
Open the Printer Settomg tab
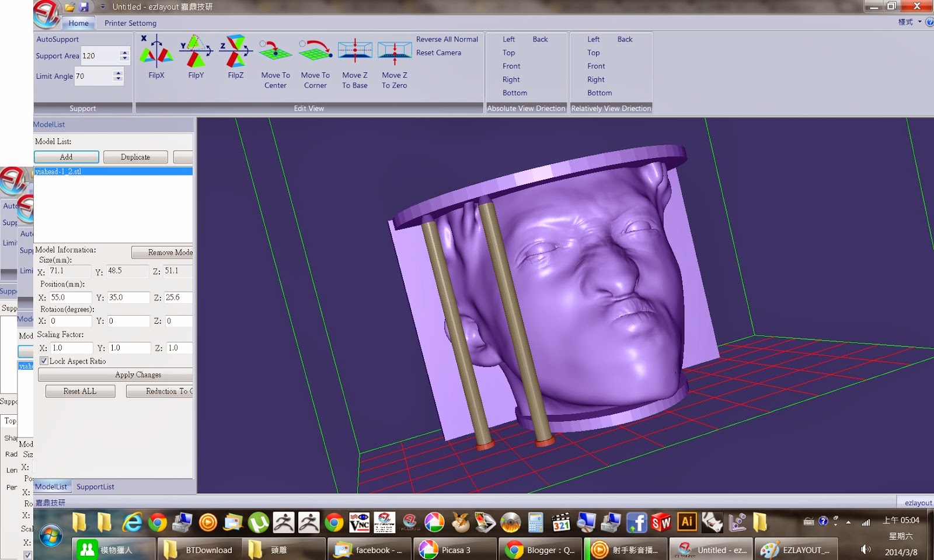[131, 23]
